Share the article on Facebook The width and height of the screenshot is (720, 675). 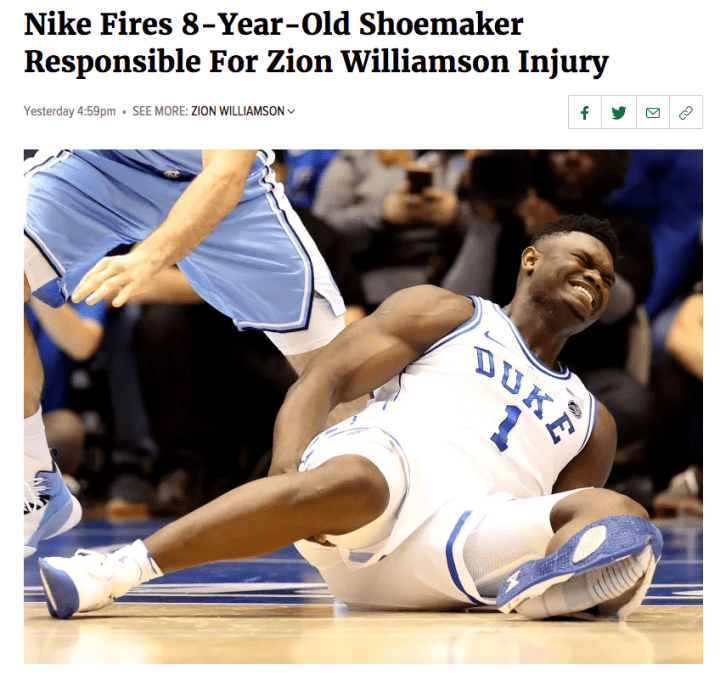585,112
